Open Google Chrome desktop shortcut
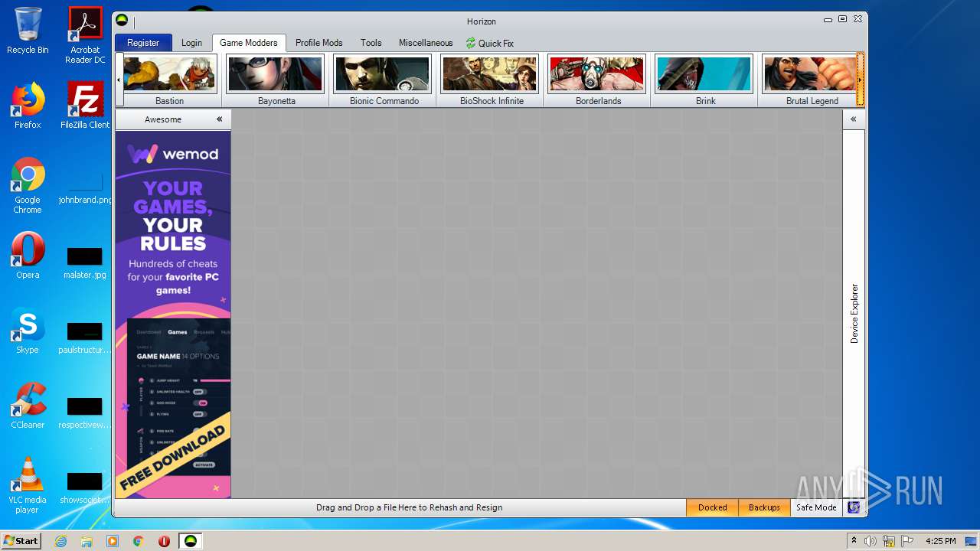The width and height of the screenshot is (980, 551). pos(28,186)
